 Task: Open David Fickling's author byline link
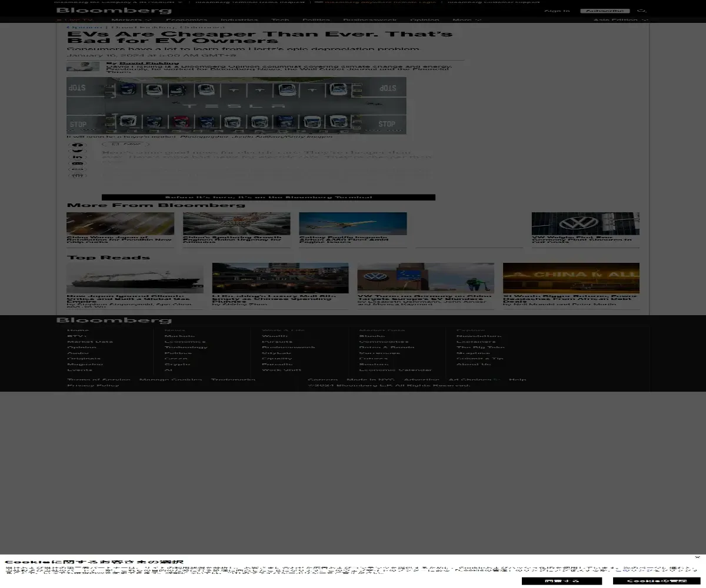pos(149,63)
